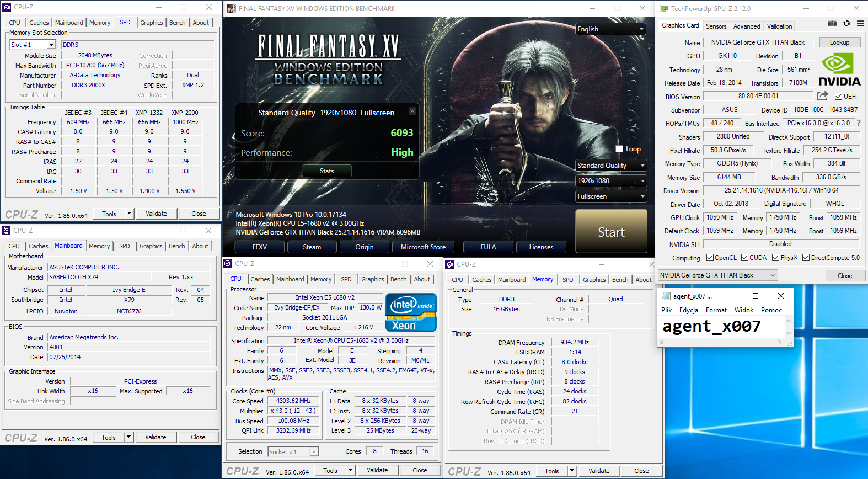Click the EULA button
Screen dimensions: 868x479
[488, 247]
